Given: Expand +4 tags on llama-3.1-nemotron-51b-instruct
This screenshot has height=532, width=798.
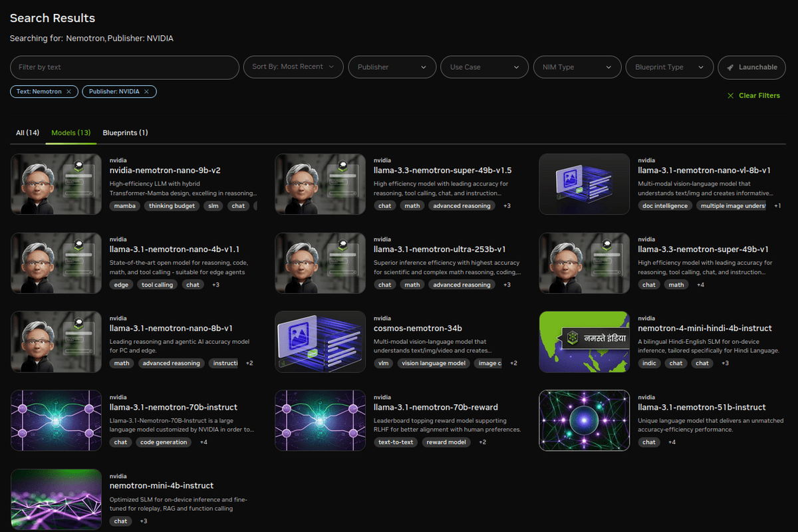Looking at the screenshot, I should coord(672,442).
